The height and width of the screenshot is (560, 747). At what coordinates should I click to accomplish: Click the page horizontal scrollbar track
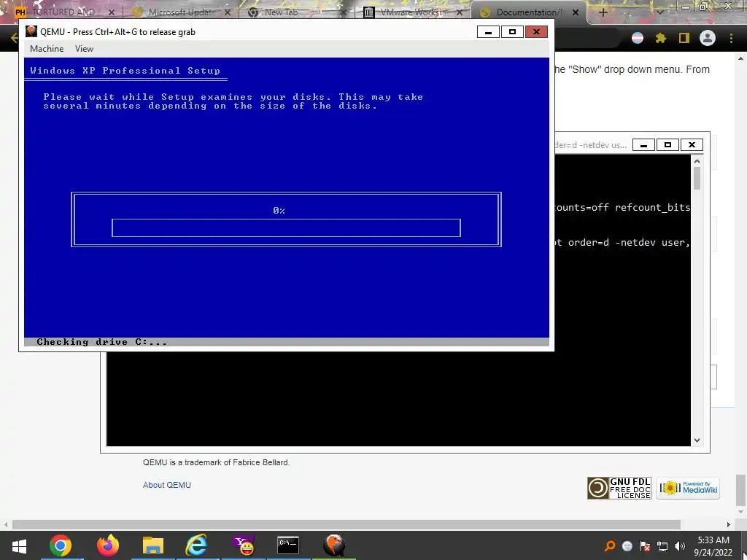[347, 524]
